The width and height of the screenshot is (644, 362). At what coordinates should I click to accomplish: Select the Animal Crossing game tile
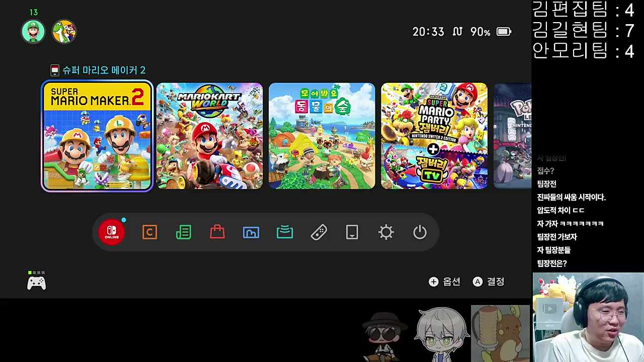pos(322,136)
